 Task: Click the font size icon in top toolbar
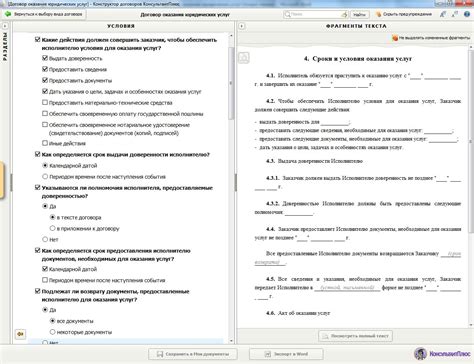pos(443,14)
